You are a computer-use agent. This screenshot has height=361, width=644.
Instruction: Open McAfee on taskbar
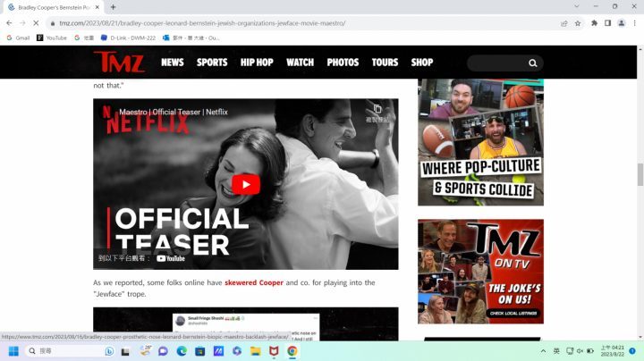coord(274,351)
